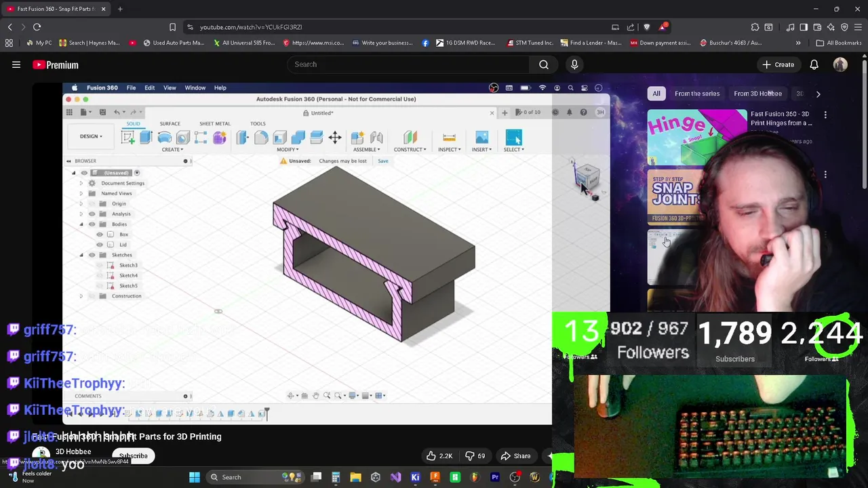Open the Hinge video thumbnail in sidebar
The image size is (868, 488).
tap(696, 138)
